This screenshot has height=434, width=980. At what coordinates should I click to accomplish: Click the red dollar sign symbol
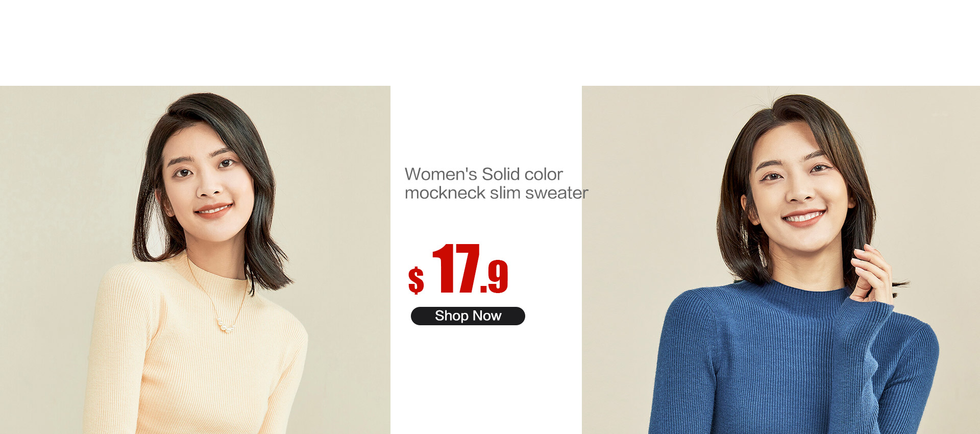coord(416,280)
